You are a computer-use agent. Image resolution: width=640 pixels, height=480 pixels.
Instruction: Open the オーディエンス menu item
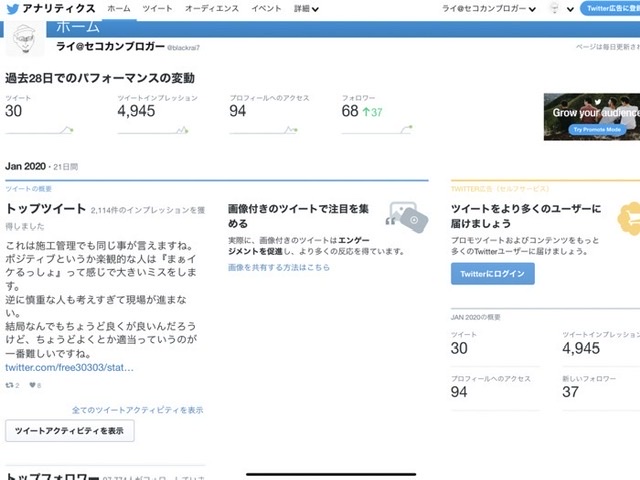(x=211, y=9)
